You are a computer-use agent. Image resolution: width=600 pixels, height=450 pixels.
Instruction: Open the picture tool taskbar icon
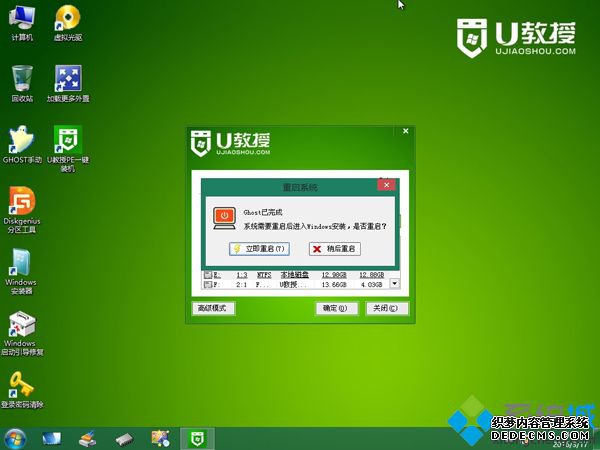160,439
